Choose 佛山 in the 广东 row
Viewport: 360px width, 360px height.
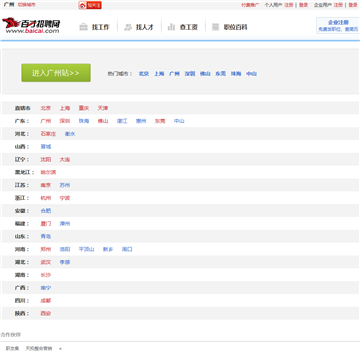(103, 121)
